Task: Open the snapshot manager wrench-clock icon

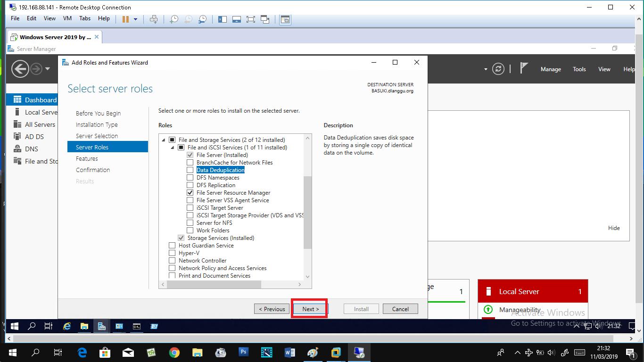Action: [x=202, y=19]
